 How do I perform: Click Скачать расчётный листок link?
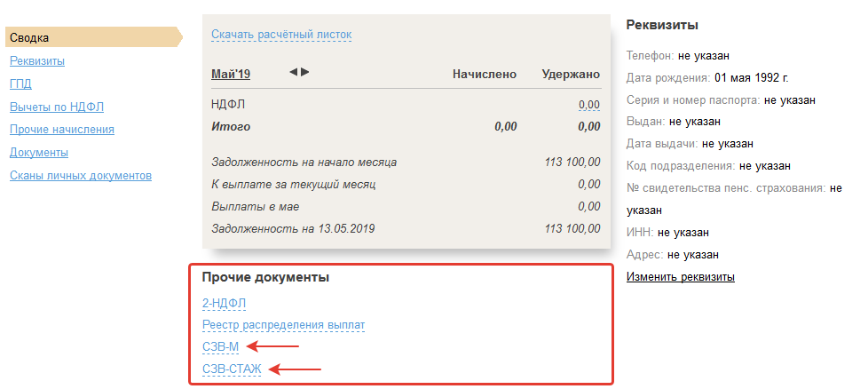pyautogui.click(x=281, y=35)
